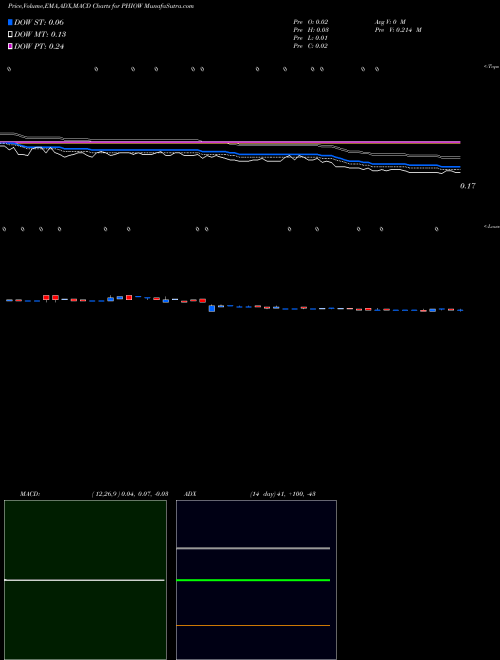500x660 pixels.
Task: Click the 'Pre V: 0.214 M' volume text
Action: [x=398, y=30]
